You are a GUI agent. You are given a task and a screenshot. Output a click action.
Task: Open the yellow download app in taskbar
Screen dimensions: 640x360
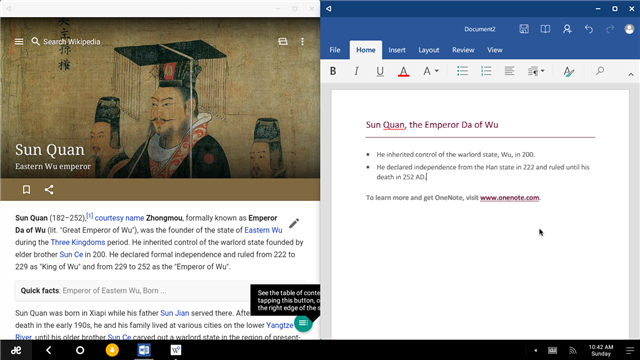pos(112,350)
